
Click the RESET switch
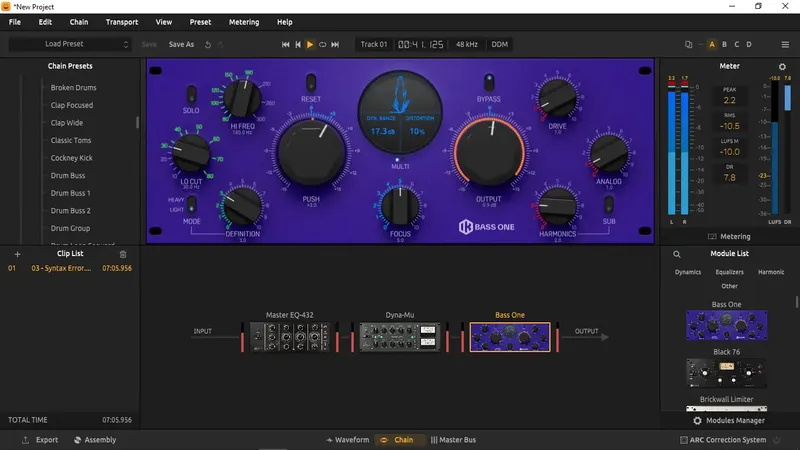[x=311, y=83]
